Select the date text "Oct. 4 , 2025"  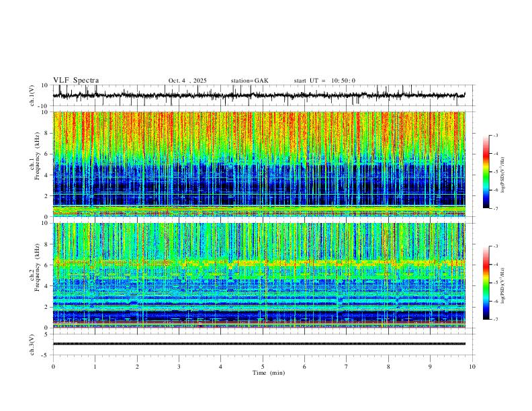pos(187,81)
